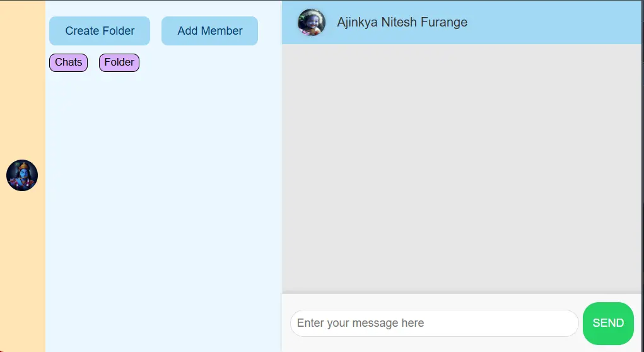This screenshot has width=644, height=352.
Task: Open your profile avatar in the left sidebar
Action: 22,175
